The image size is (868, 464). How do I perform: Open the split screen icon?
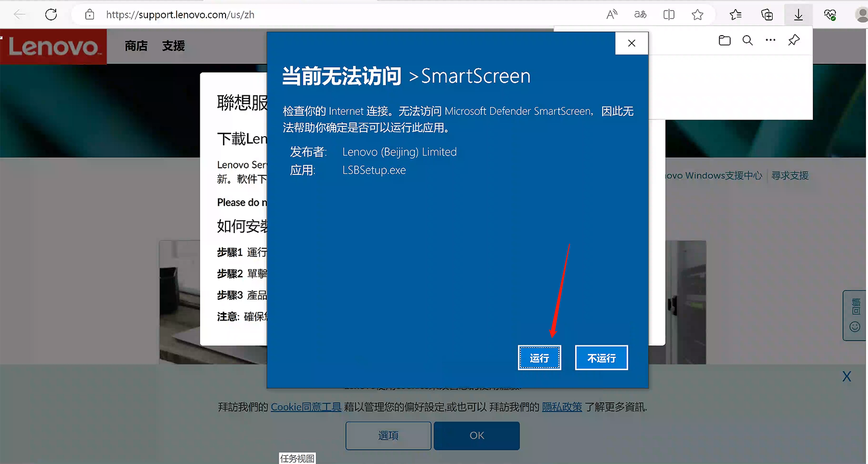669,14
